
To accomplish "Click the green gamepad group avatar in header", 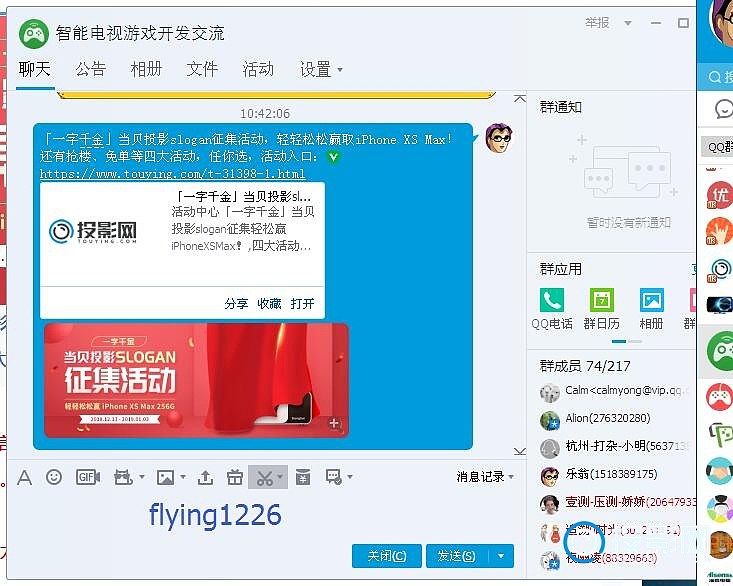I will (34, 34).
